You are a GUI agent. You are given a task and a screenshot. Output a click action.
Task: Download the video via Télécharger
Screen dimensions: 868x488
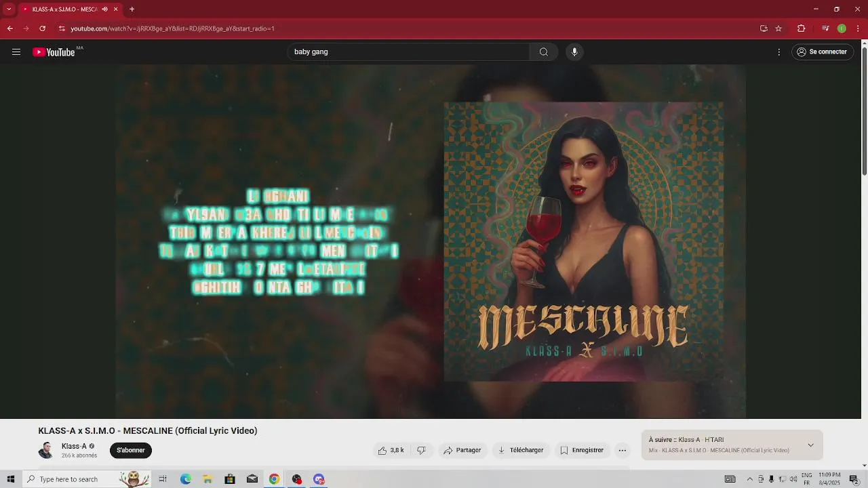(521, 450)
